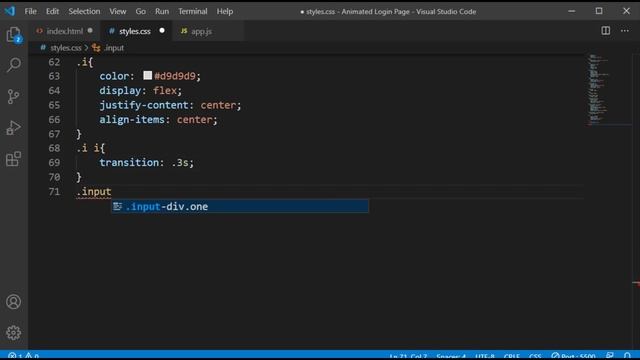Click the '.3s' value on line 69
640x360 pixels.
coord(180,162)
